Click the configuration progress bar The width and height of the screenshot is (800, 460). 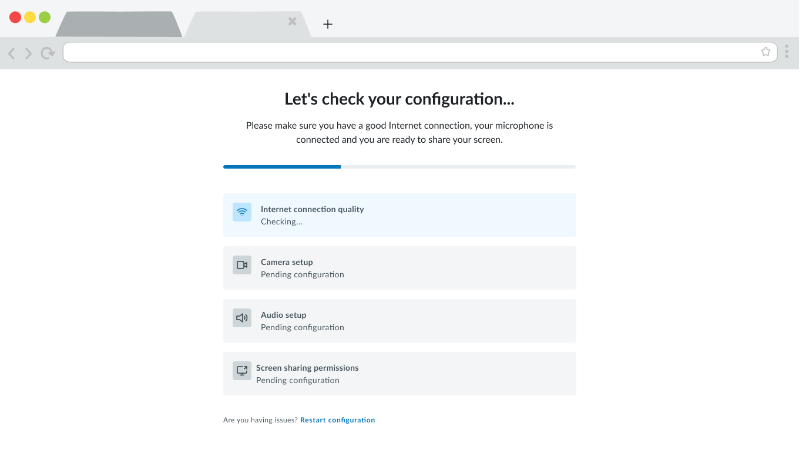(x=399, y=167)
